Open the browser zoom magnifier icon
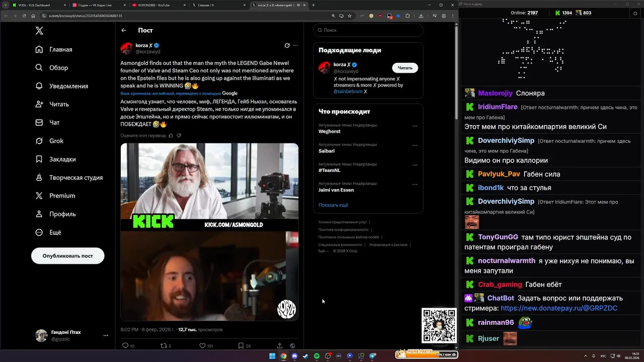The width and height of the screenshot is (644, 362). tap(333, 16)
